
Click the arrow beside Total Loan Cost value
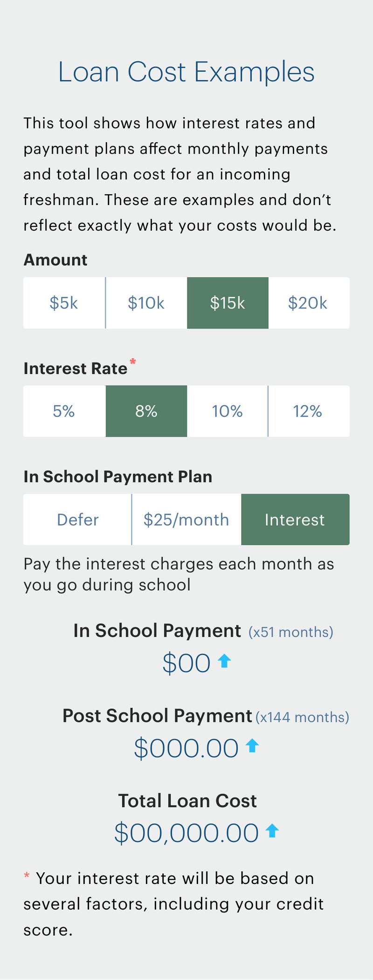272,830
